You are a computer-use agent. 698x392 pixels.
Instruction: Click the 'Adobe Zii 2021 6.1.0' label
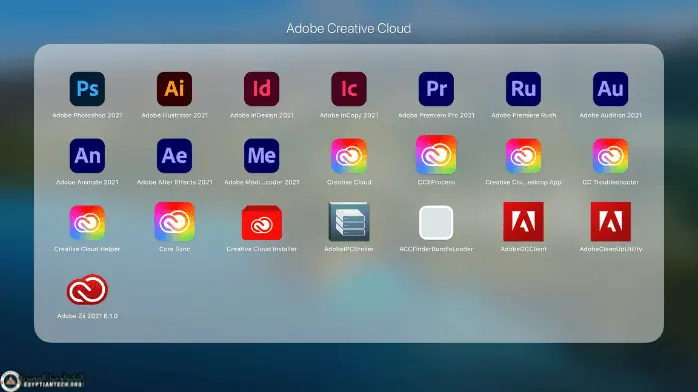[87, 316]
